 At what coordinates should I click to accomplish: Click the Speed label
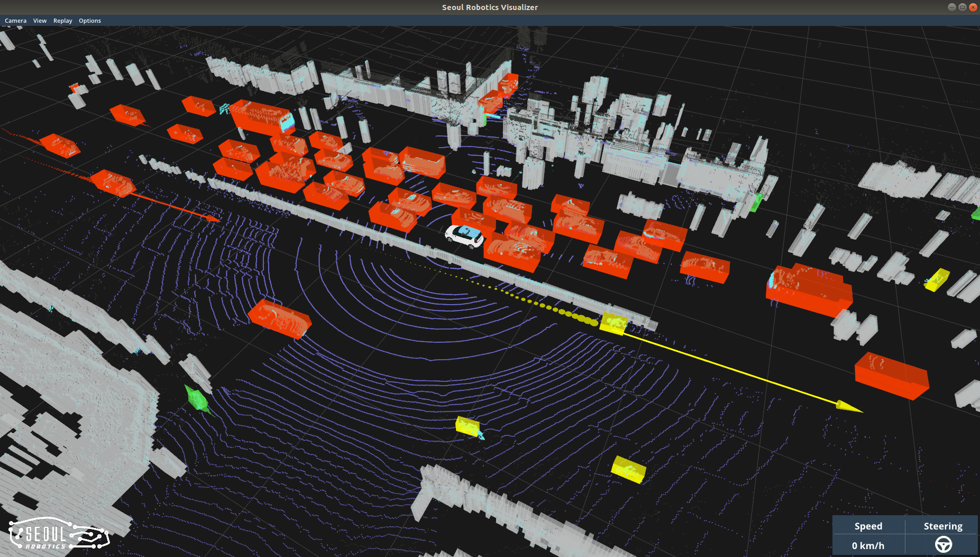click(x=868, y=526)
